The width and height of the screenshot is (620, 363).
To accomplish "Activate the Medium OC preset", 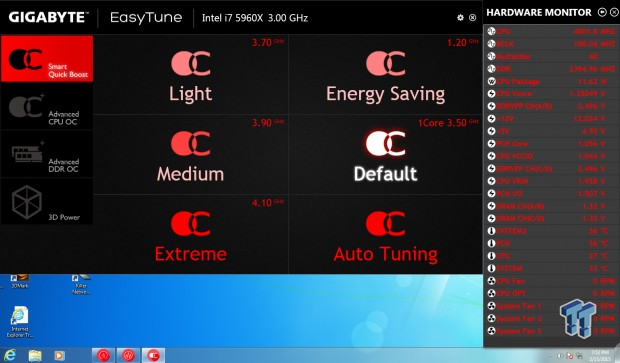I will tap(191, 155).
